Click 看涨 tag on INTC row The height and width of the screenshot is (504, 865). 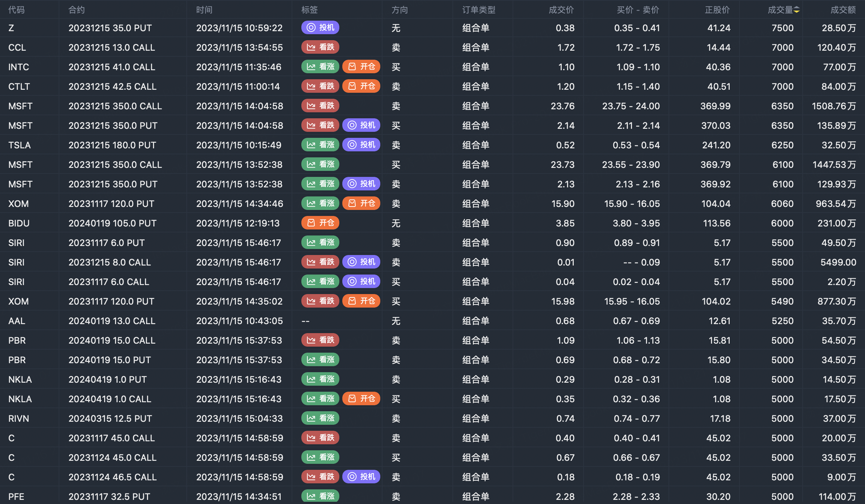(320, 67)
